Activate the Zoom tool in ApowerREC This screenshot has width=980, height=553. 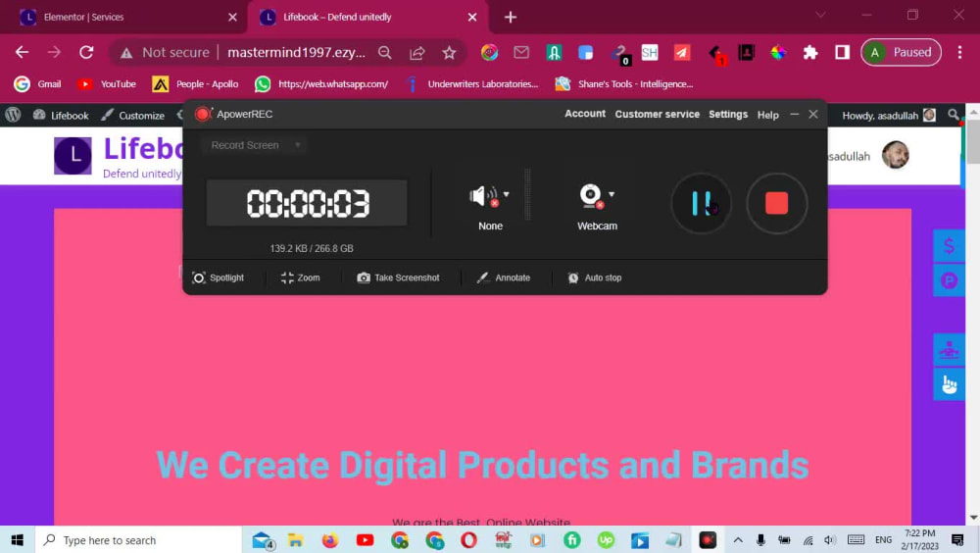301,277
